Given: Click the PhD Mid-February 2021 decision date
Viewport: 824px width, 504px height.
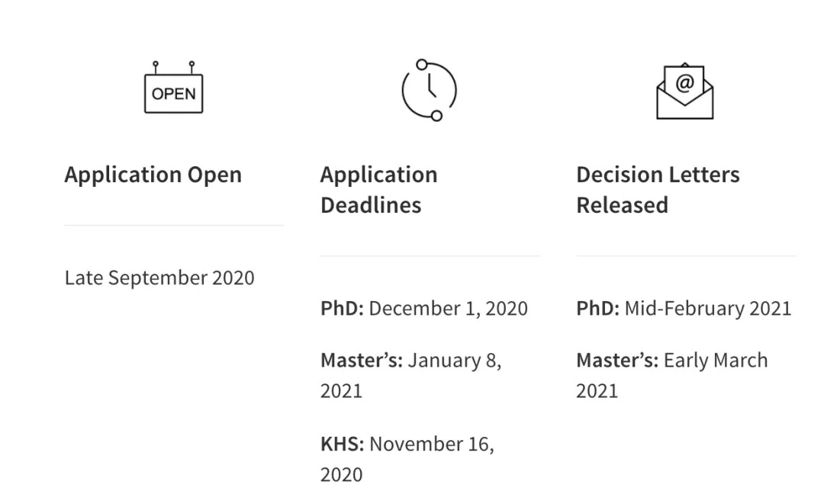Looking at the screenshot, I should [684, 308].
